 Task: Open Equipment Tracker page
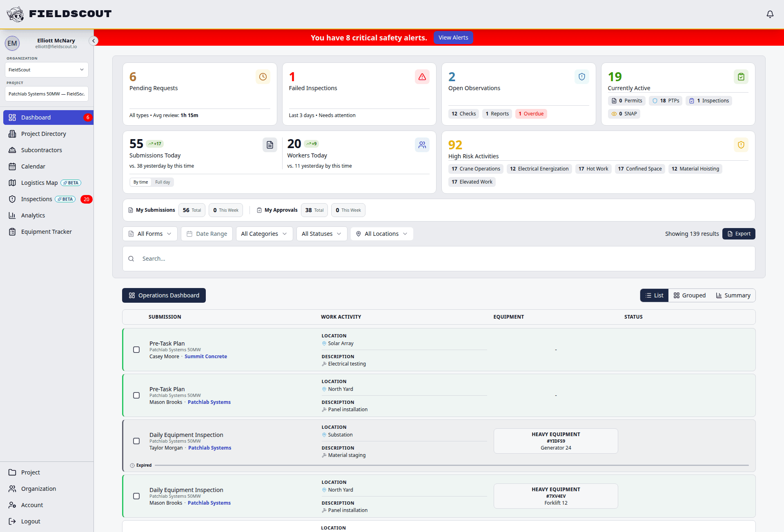click(x=48, y=232)
